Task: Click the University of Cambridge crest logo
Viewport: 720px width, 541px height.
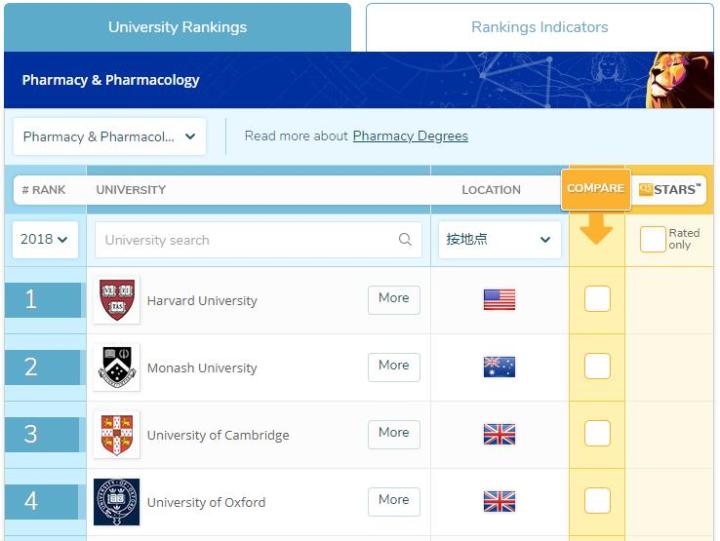Action: point(117,434)
